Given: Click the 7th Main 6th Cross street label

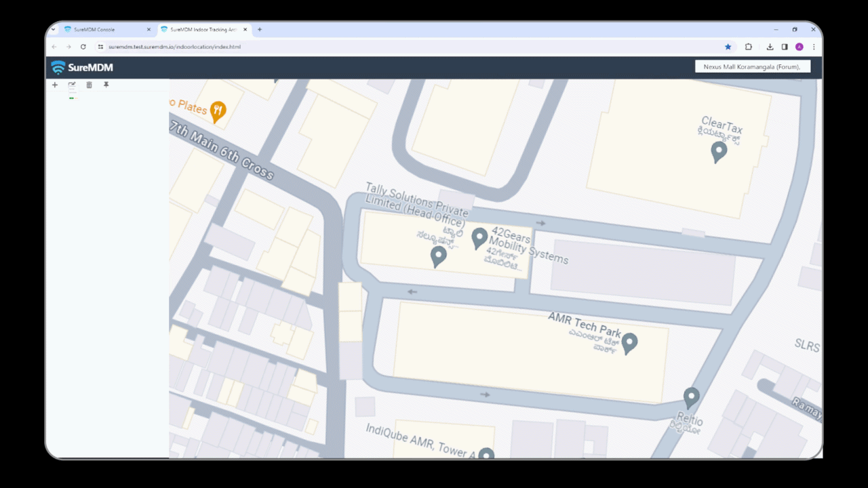Looking at the screenshot, I should click(221, 150).
